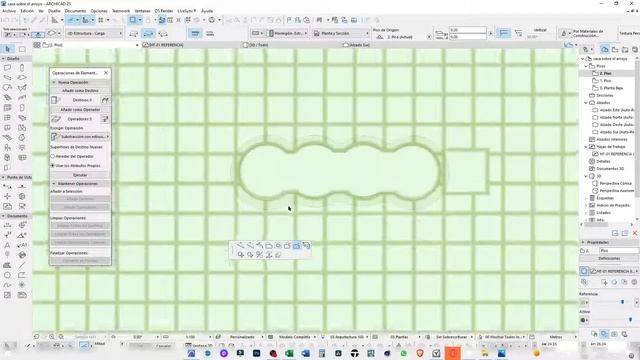Select the Label tool beside the Text tool
640x360 pixels.
coord(22,245)
